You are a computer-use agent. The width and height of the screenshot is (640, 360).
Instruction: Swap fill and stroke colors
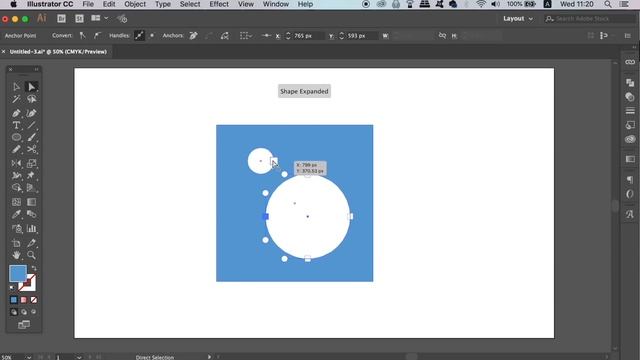pyautogui.click(x=34, y=269)
